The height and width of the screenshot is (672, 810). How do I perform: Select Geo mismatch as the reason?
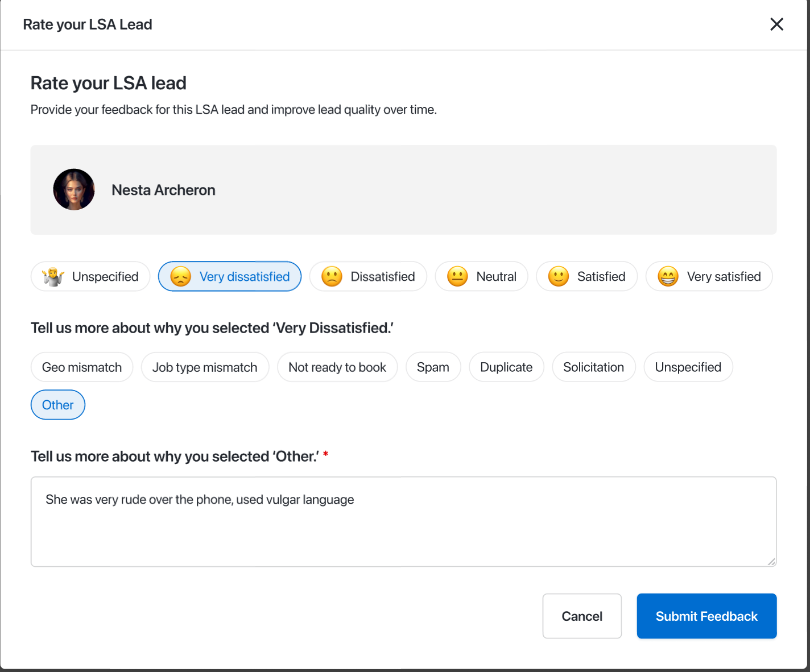[82, 367]
